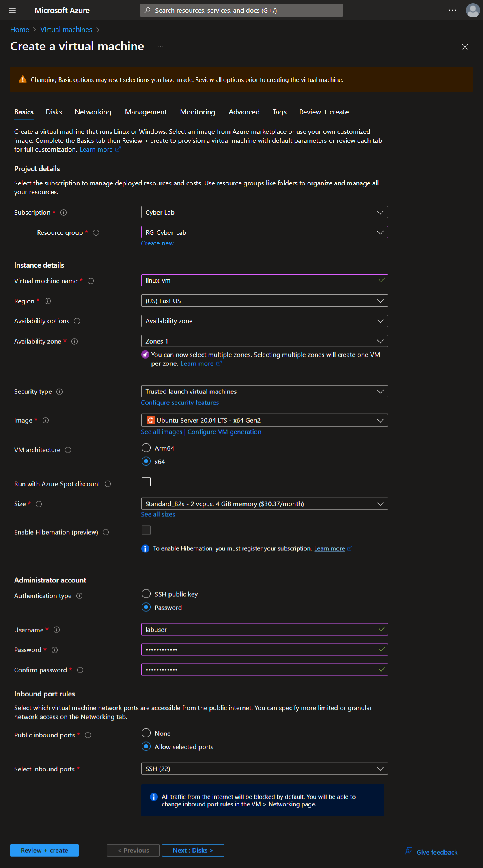Viewport: 483px width, 868px height.
Task: Click the Availability options info icon
Action: [77, 321]
